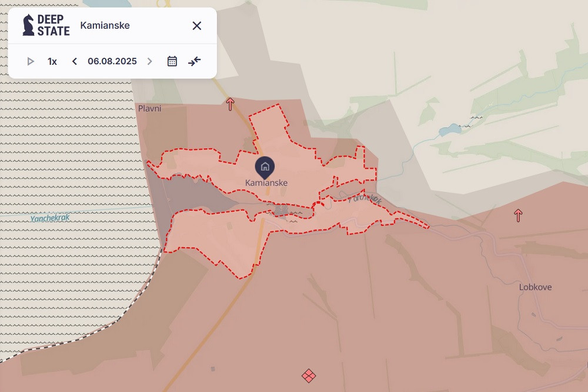
Task: Click the small blue pond northeast
Action: pyautogui.click(x=450, y=129)
